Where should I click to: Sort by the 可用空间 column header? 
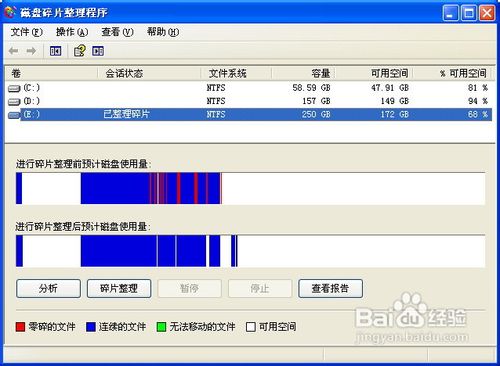[x=374, y=73]
